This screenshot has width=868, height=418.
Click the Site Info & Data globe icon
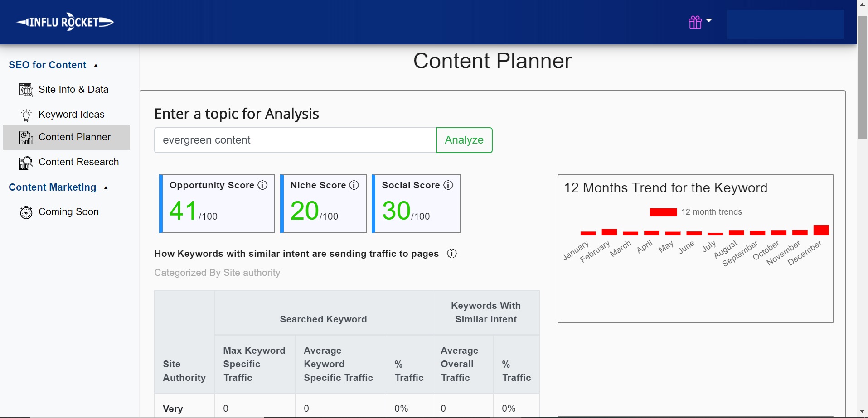pos(26,90)
